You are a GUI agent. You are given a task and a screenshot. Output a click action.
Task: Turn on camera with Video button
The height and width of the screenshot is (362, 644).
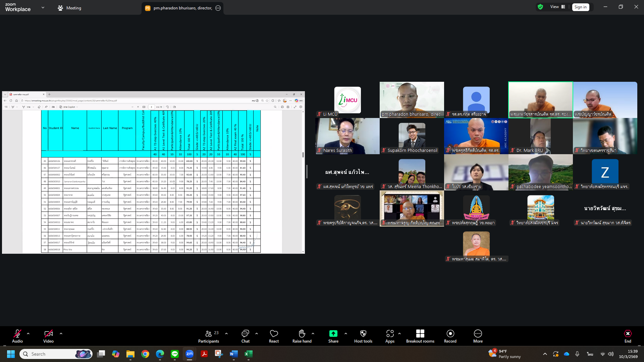tap(48, 336)
